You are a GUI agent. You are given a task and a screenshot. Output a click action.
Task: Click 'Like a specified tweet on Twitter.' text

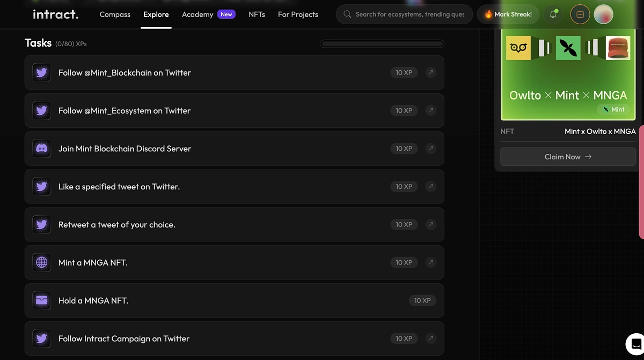[x=119, y=187]
